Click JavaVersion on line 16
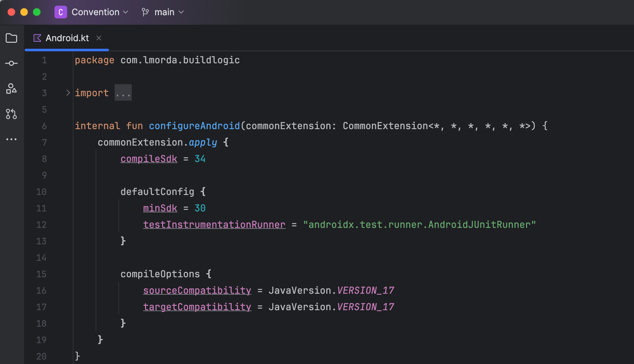Image resolution: width=634 pixels, height=364 pixels. (300, 291)
